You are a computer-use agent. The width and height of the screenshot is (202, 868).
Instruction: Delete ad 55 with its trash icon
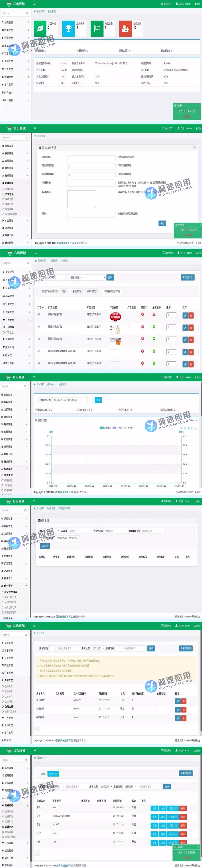191,340
